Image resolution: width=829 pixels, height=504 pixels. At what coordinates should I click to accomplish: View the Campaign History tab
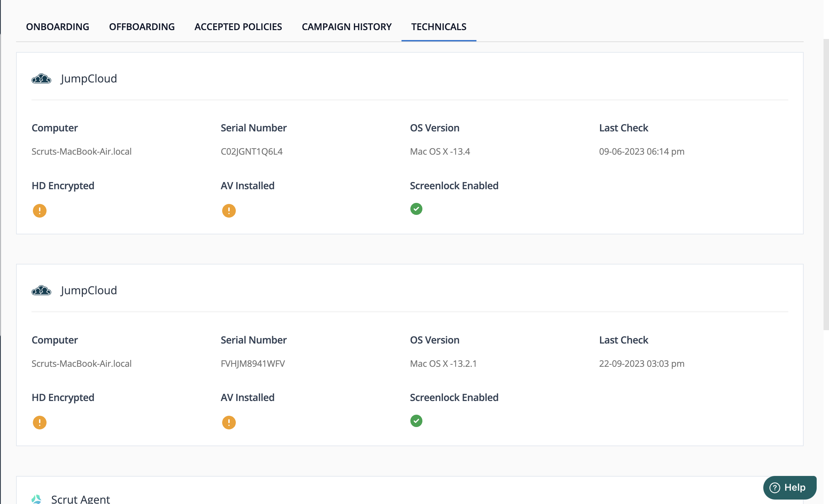coord(346,27)
